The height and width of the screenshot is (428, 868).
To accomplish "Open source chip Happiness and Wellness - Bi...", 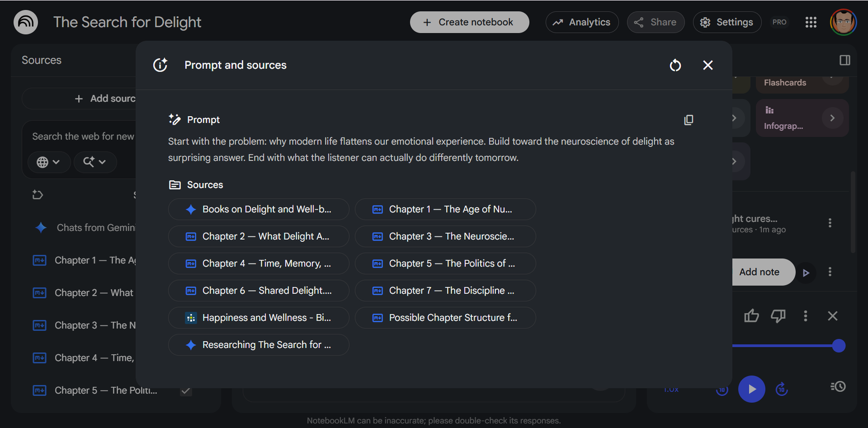I will click(258, 318).
